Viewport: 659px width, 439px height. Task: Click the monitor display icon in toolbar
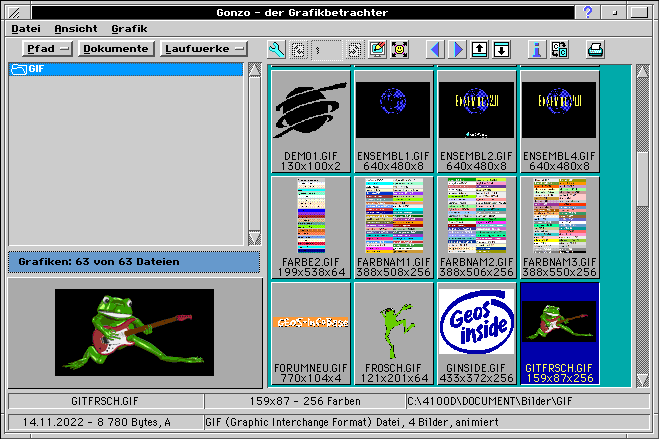[x=378, y=49]
